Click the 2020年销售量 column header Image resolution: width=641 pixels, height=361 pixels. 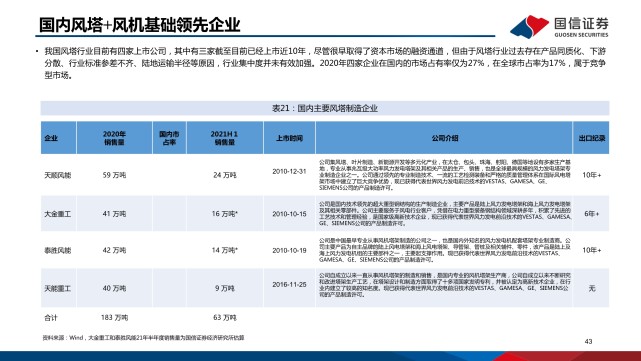[x=114, y=138]
